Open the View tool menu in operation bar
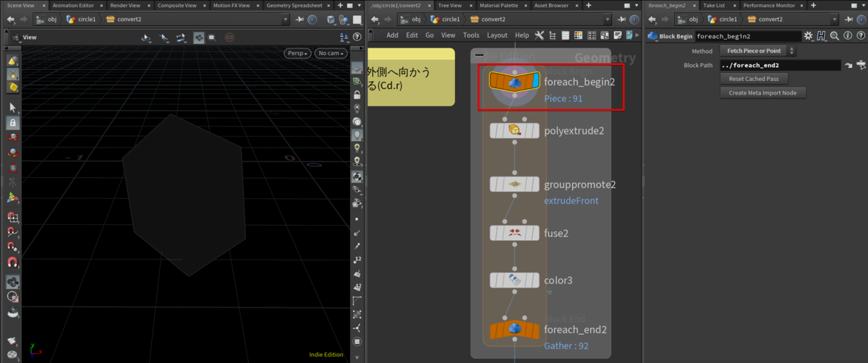This screenshot has width=868, height=363. (29, 37)
